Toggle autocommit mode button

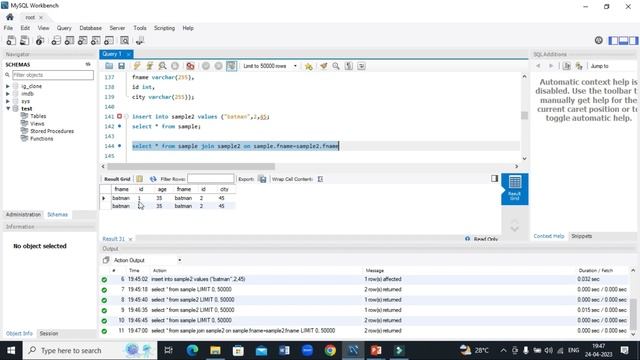pos(231,66)
